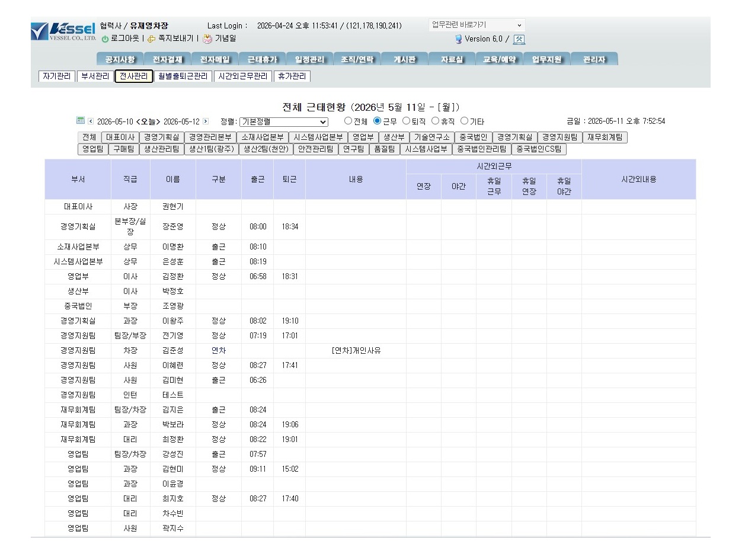Click the 쪽지보내기 message key icon
This screenshot has height=560, width=745.
(152, 39)
